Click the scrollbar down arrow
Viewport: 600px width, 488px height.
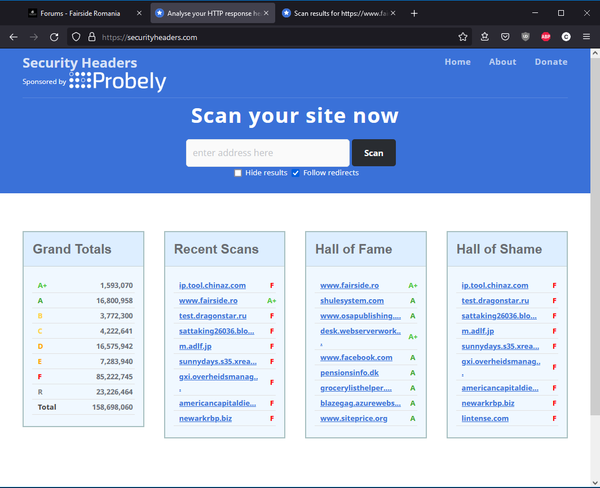[x=595, y=482]
